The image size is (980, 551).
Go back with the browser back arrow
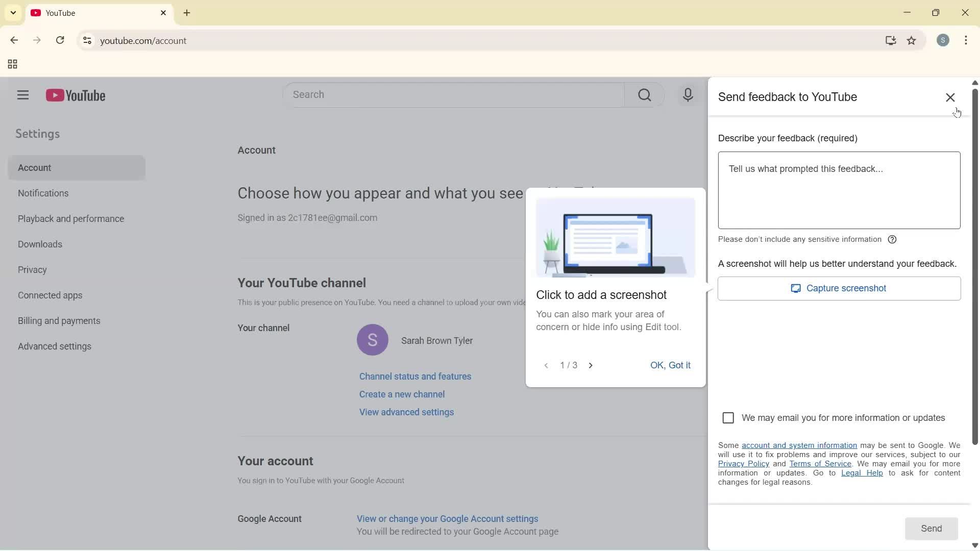pyautogui.click(x=14, y=40)
